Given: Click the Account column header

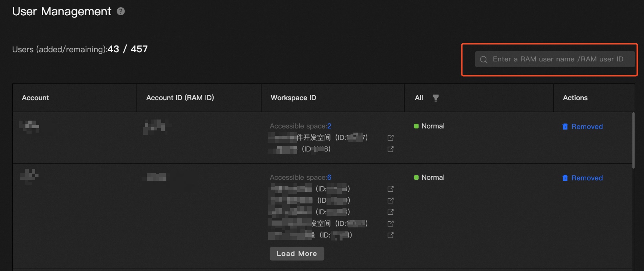Looking at the screenshot, I should [35, 98].
